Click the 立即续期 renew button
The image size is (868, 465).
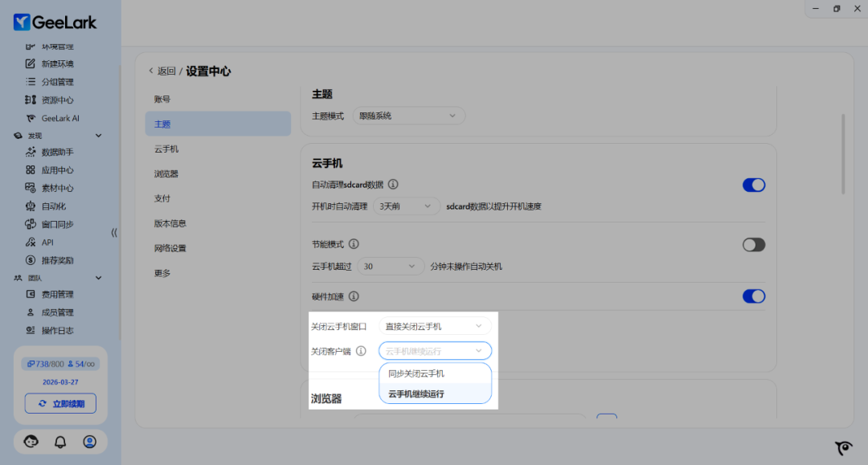[60, 404]
